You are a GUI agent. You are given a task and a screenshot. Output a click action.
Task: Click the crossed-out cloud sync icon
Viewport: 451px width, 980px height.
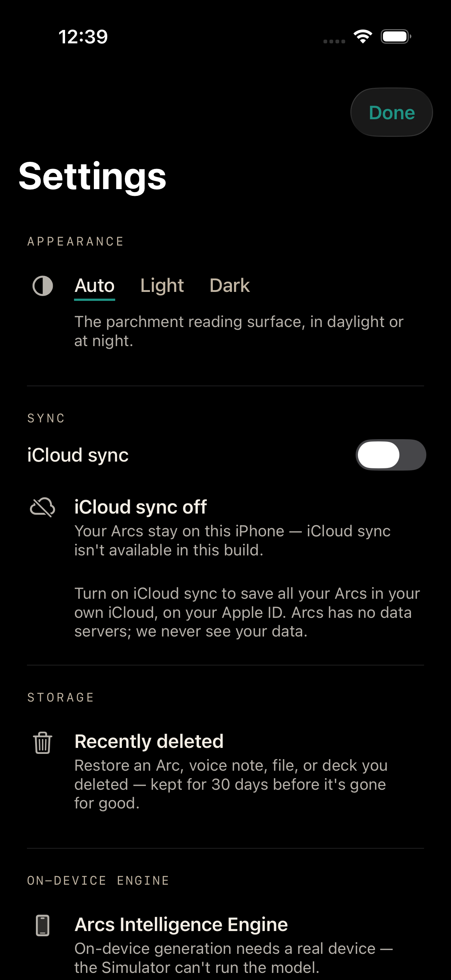click(x=43, y=507)
